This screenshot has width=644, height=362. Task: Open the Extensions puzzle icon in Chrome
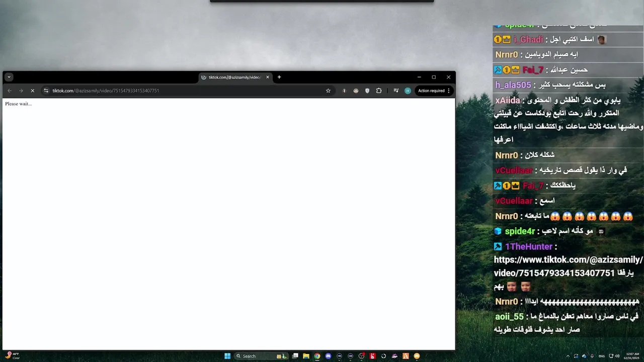coord(379,90)
